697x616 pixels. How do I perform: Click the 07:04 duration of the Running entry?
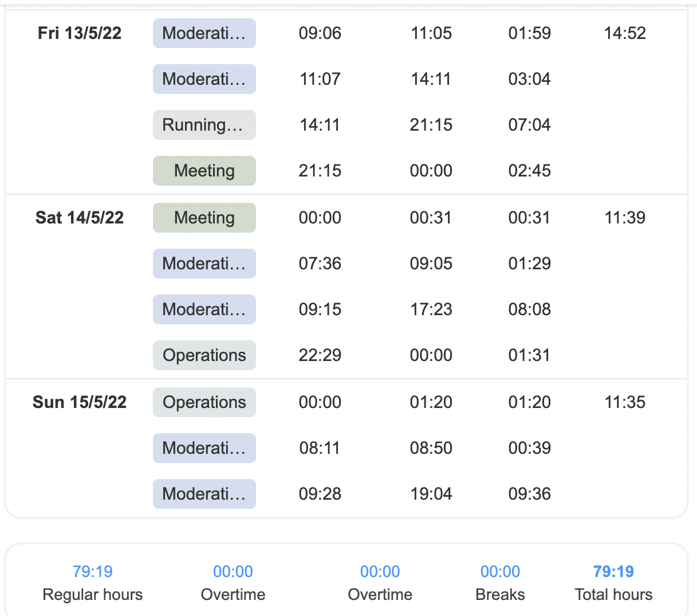530,125
